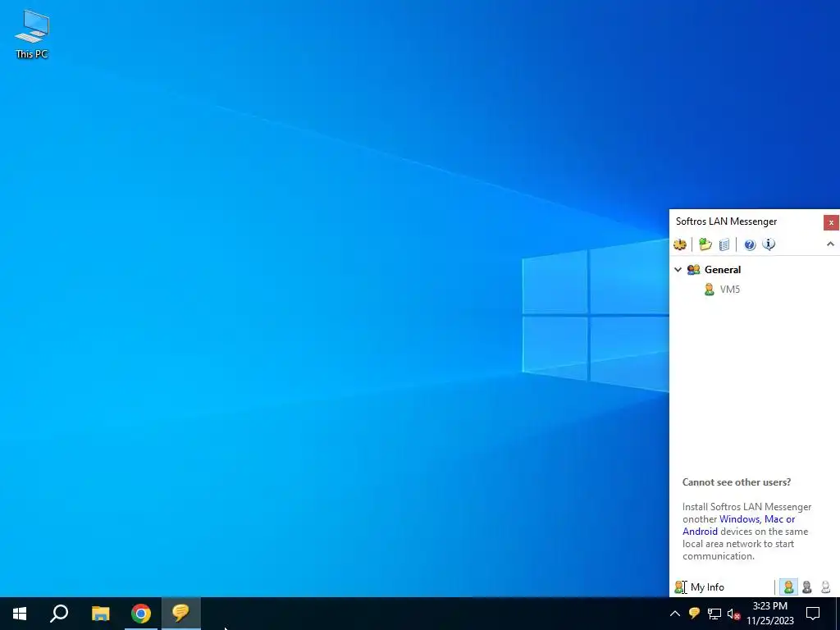
Task: Launch Google Chrome from the taskbar
Action: (141, 614)
